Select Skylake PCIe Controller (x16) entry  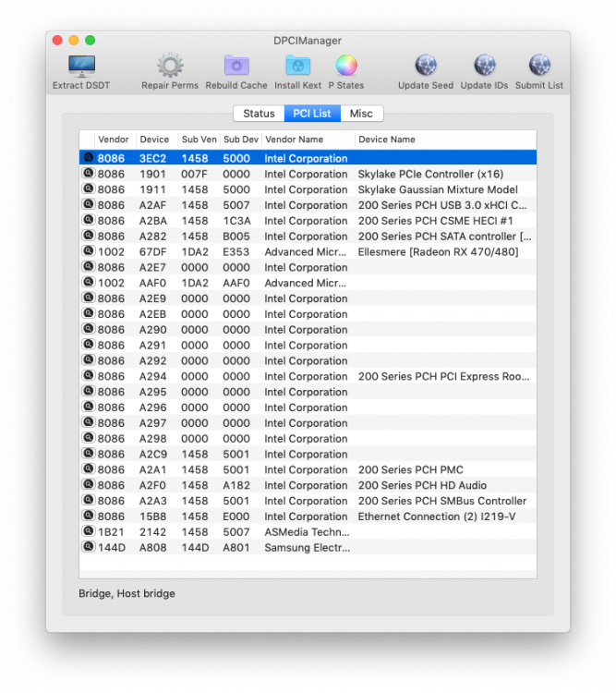tap(431, 174)
